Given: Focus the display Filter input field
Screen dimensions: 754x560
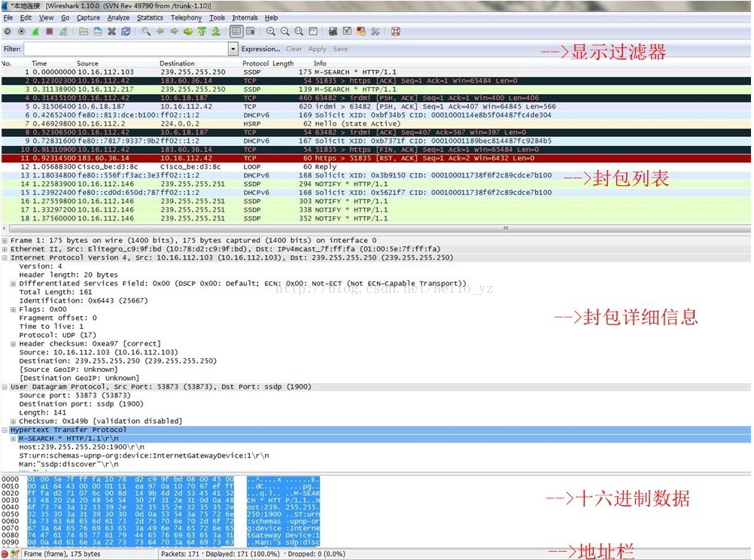Looking at the screenshot, I should (126, 49).
